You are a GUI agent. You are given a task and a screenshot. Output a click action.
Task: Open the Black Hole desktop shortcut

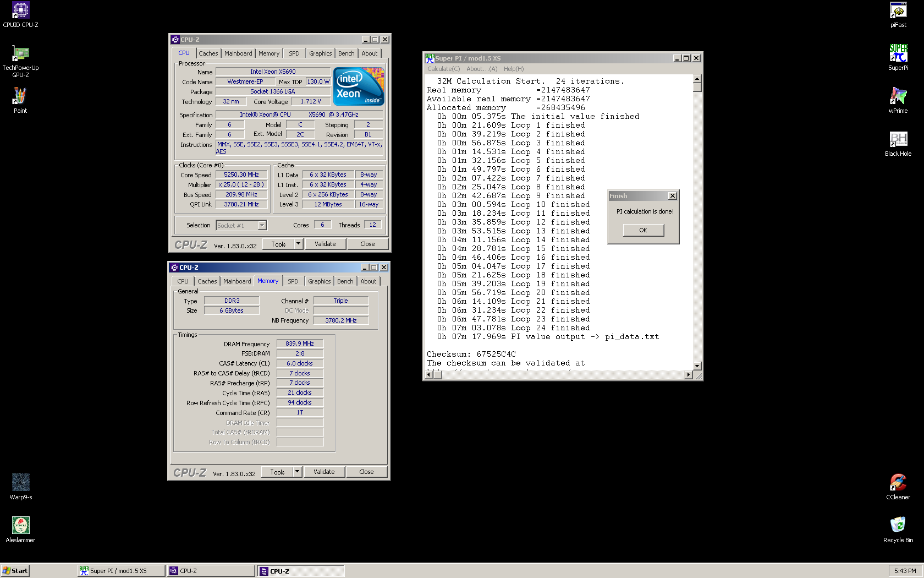(898, 144)
